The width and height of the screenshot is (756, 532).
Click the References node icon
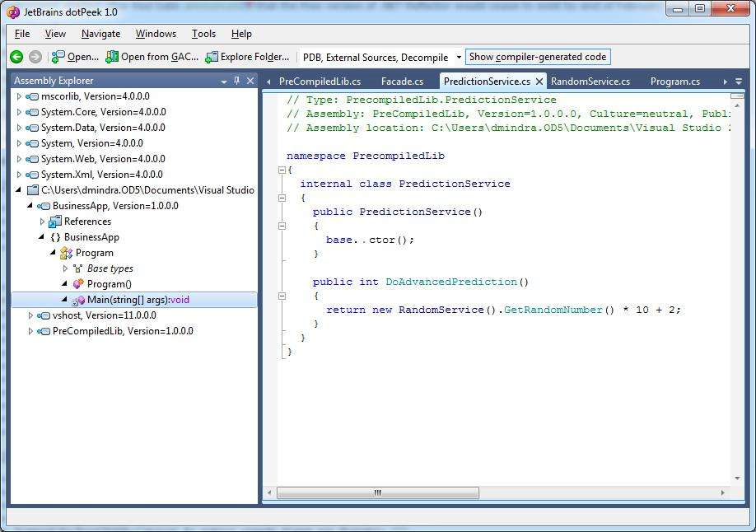click(55, 222)
